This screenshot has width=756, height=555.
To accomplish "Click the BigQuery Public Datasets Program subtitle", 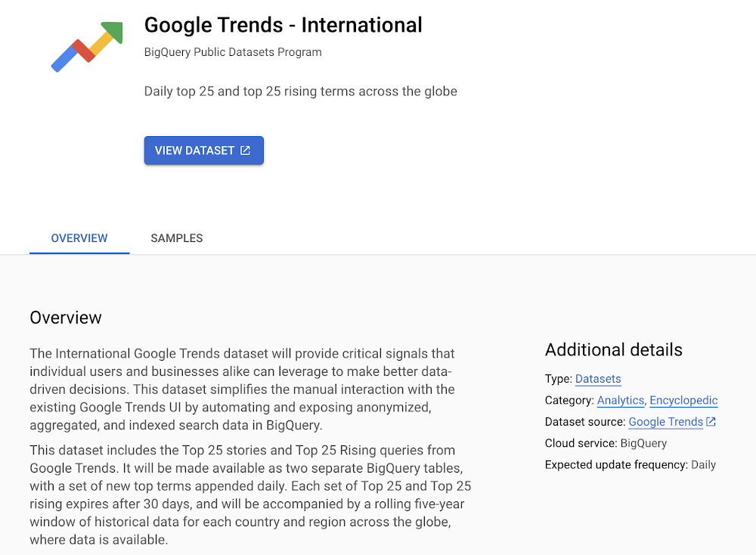I will click(232, 51).
